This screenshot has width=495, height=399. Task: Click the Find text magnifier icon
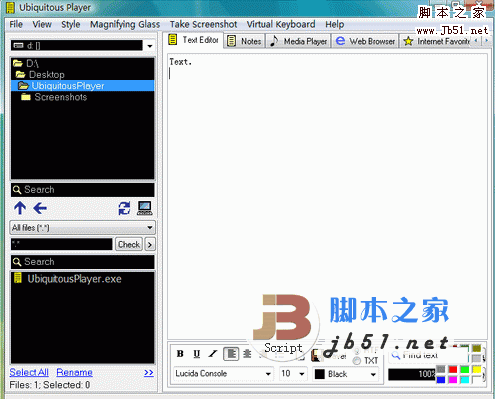[x=396, y=355]
